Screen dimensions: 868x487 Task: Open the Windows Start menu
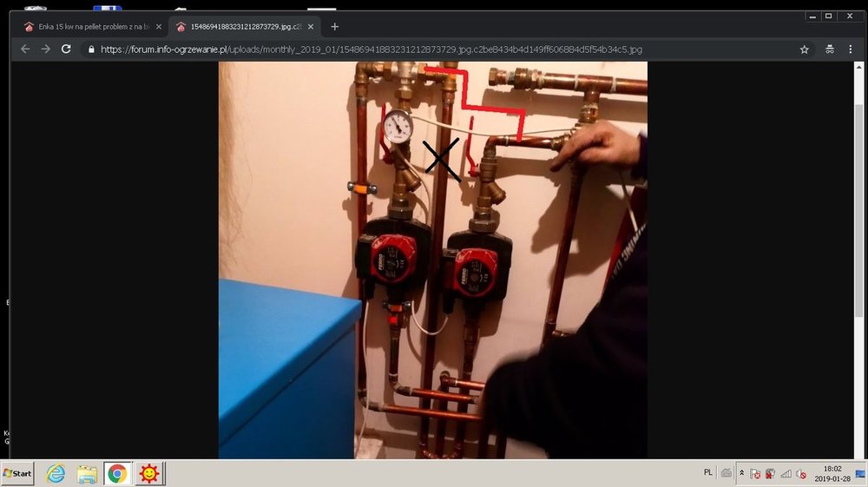[17, 474]
